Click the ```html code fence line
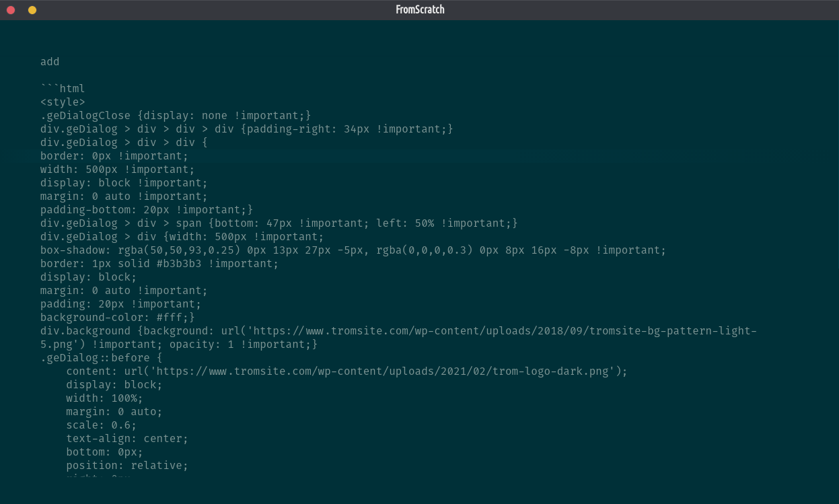839x504 pixels. tap(63, 89)
